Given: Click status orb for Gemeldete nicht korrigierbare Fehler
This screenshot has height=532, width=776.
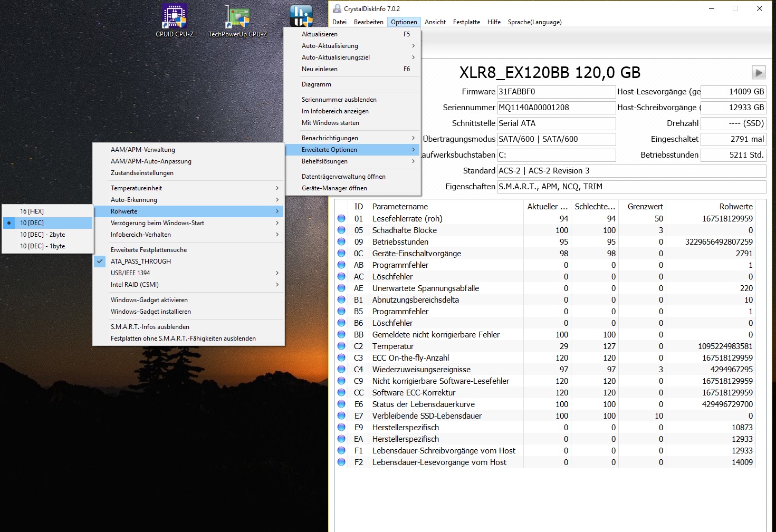Looking at the screenshot, I should [341, 334].
